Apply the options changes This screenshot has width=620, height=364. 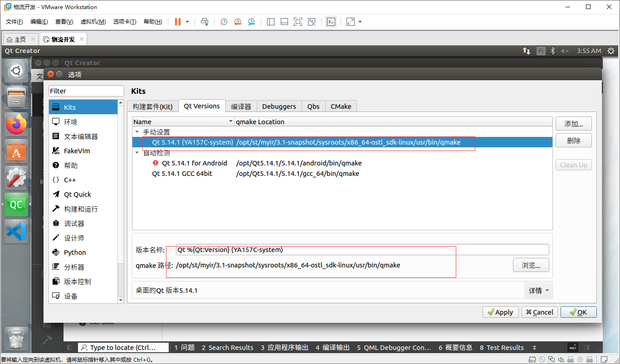(500, 312)
